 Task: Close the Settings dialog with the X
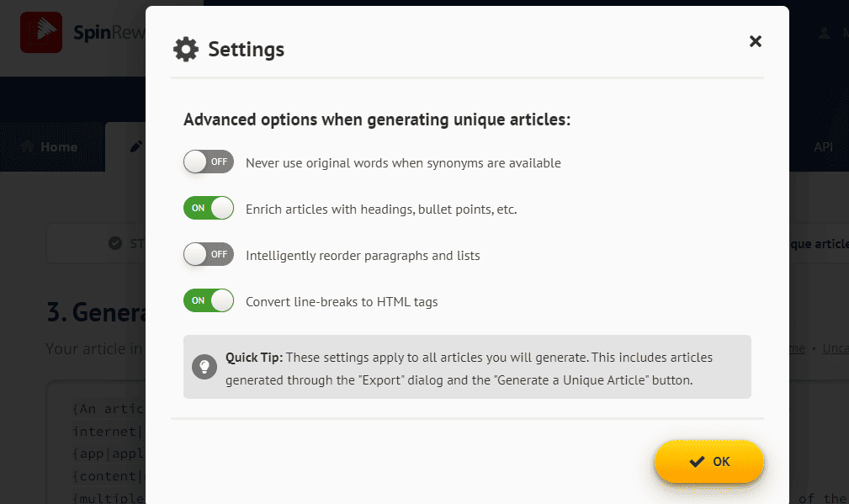click(x=755, y=40)
